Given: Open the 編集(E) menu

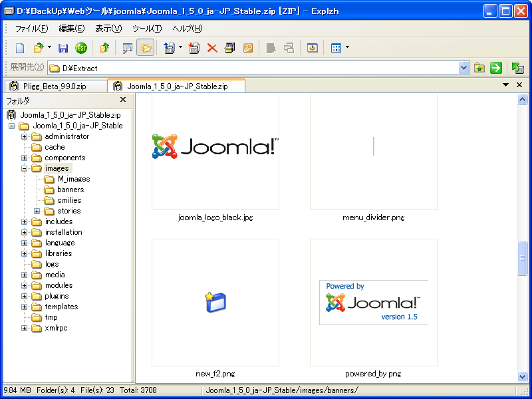Looking at the screenshot, I should click(x=72, y=29).
